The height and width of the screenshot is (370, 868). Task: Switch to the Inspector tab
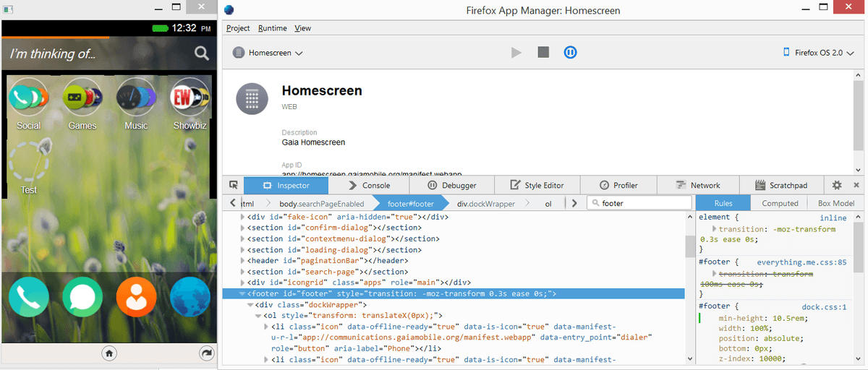tap(286, 185)
